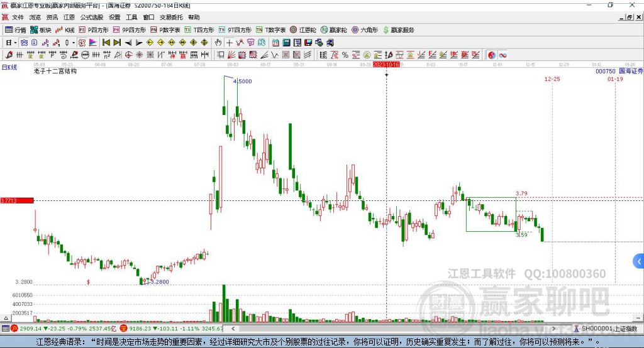
Task: Click the 2023-10-16 date marker
Action: click(x=386, y=65)
